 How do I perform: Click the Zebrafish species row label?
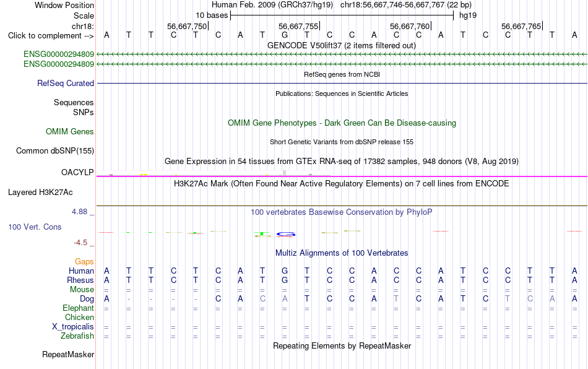[x=77, y=336]
